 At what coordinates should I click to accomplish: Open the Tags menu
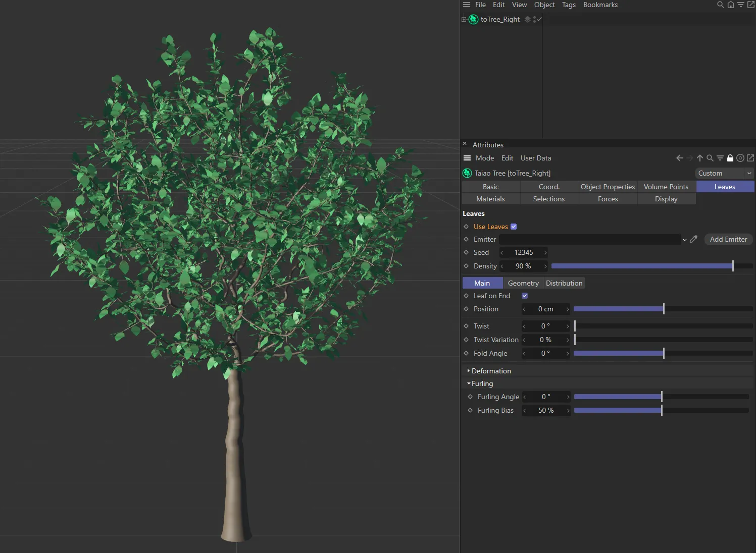[569, 5]
